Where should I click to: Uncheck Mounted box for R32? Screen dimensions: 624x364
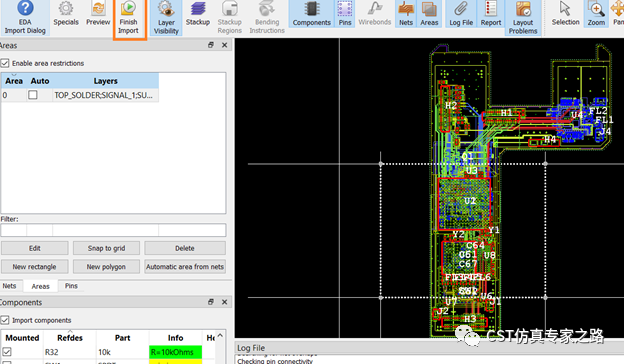pos(7,352)
